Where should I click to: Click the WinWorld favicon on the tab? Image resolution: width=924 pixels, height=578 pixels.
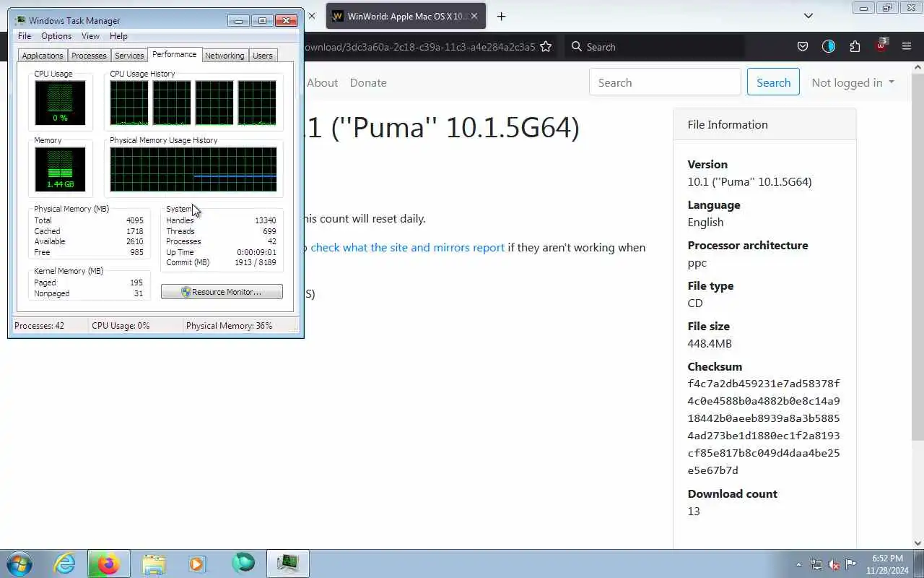coord(337,16)
